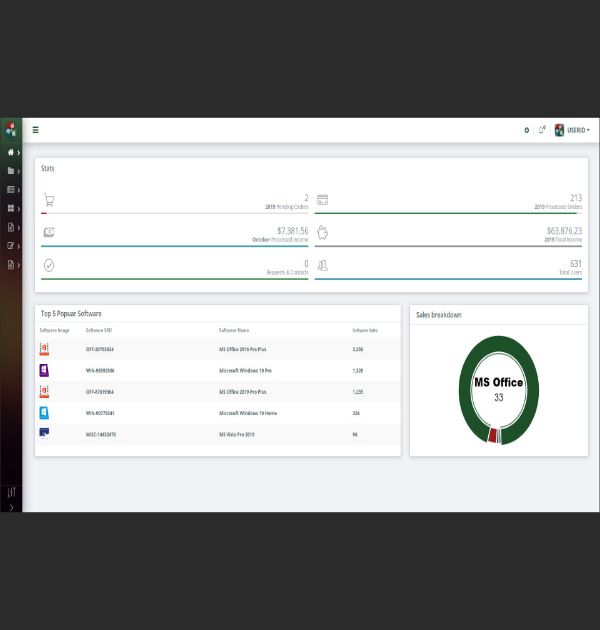
Task: Click the cash October Processed Income icon
Action: click(x=49, y=232)
